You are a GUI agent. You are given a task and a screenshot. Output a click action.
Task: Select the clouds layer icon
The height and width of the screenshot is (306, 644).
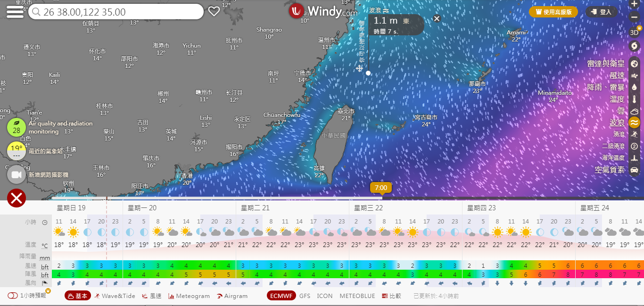(634, 111)
